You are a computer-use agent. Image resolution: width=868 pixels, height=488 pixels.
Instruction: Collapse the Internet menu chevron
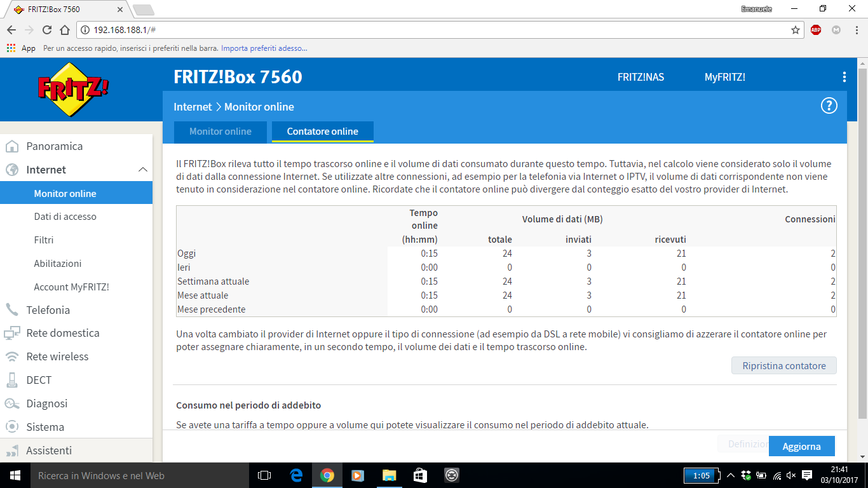click(x=143, y=170)
